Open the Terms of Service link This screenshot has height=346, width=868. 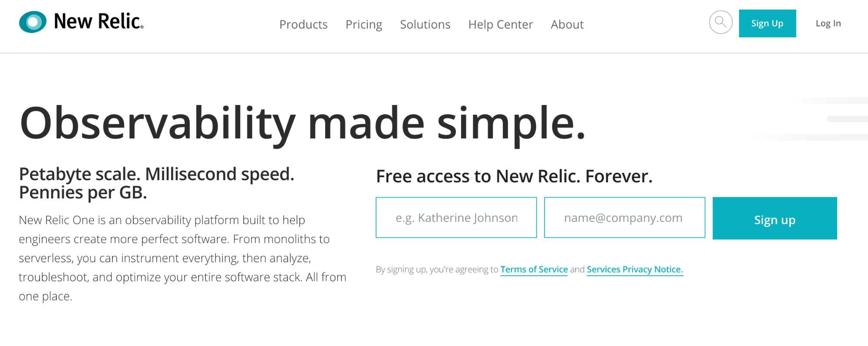click(534, 270)
